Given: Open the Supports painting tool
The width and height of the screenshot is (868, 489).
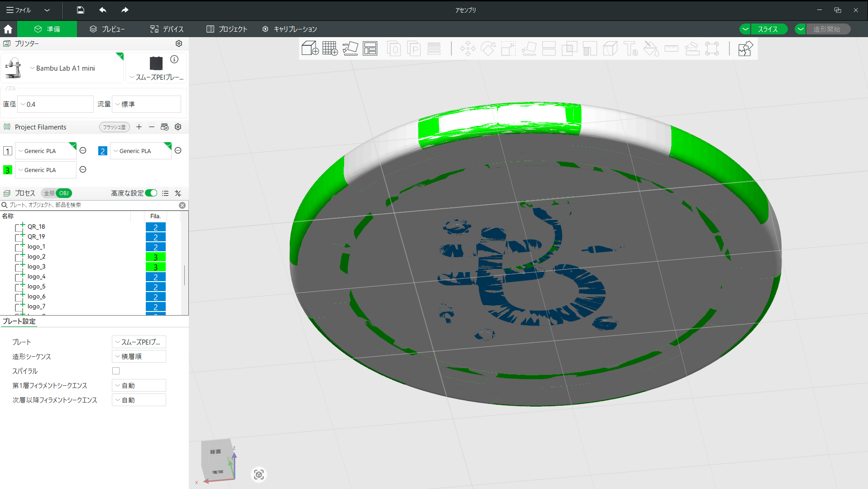Looking at the screenshot, I should tap(590, 48).
